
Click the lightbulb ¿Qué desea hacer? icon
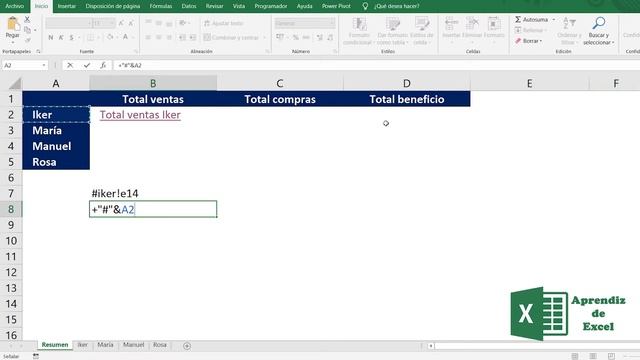pyautogui.click(x=365, y=6)
